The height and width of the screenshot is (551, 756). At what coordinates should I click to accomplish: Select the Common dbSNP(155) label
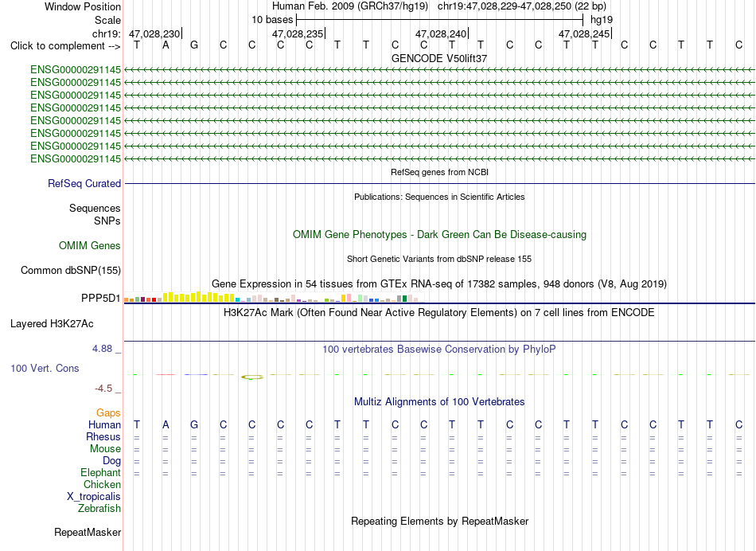[x=70, y=270]
